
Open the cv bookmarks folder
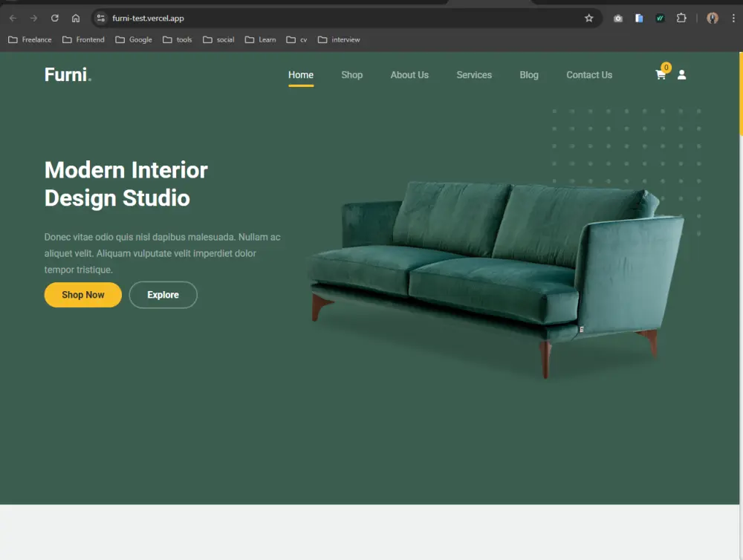pos(296,40)
